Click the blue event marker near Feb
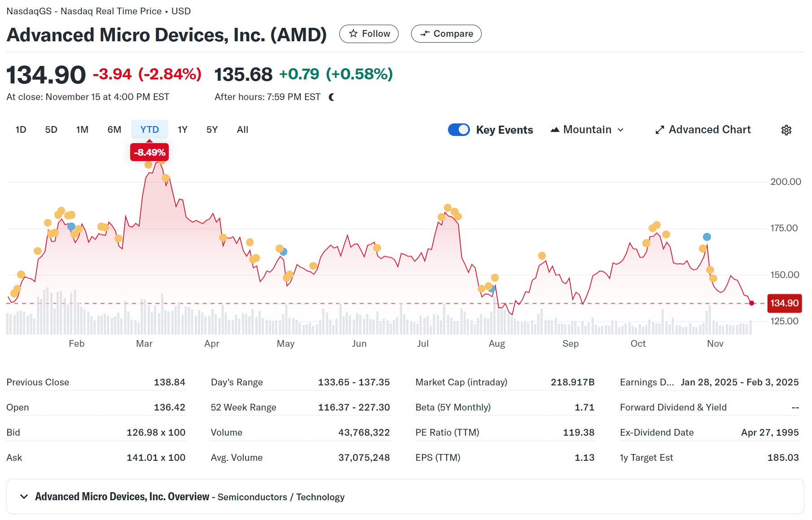Image resolution: width=812 pixels, height=520 pixels. (x=71, y=227)
